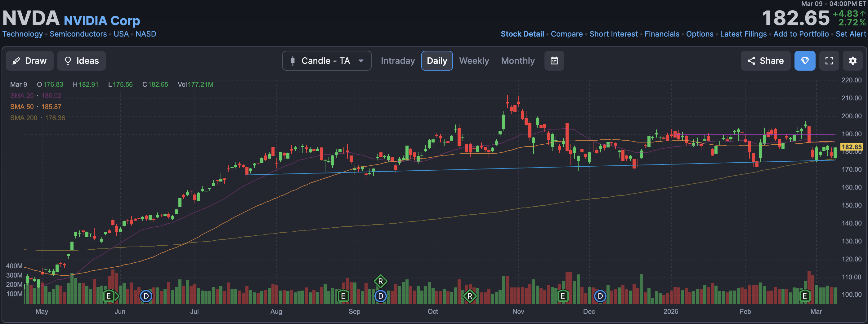Image resolution: width=868 pixels, height=324 pixels.
Task: Click the E earnings marker in late August
Action: (x=343, y=296)
